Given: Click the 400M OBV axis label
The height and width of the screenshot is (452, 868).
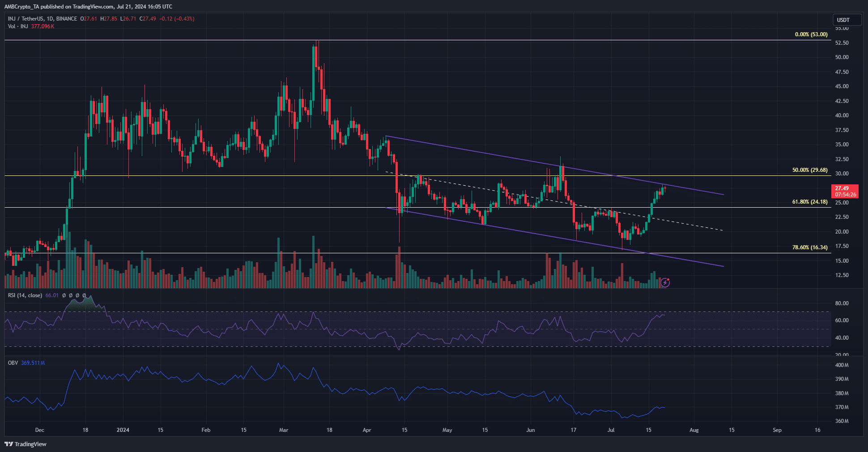Looking at the screenshot, I should click(842, 365).
